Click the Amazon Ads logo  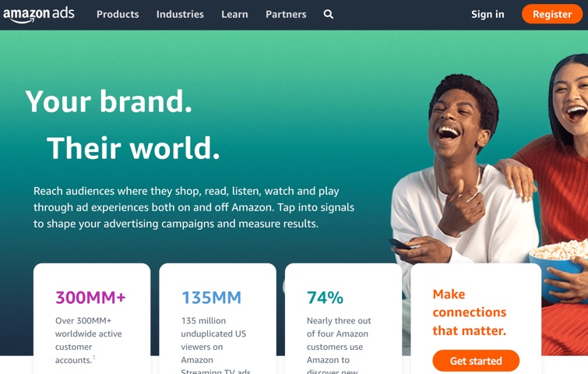click(39, 15)
